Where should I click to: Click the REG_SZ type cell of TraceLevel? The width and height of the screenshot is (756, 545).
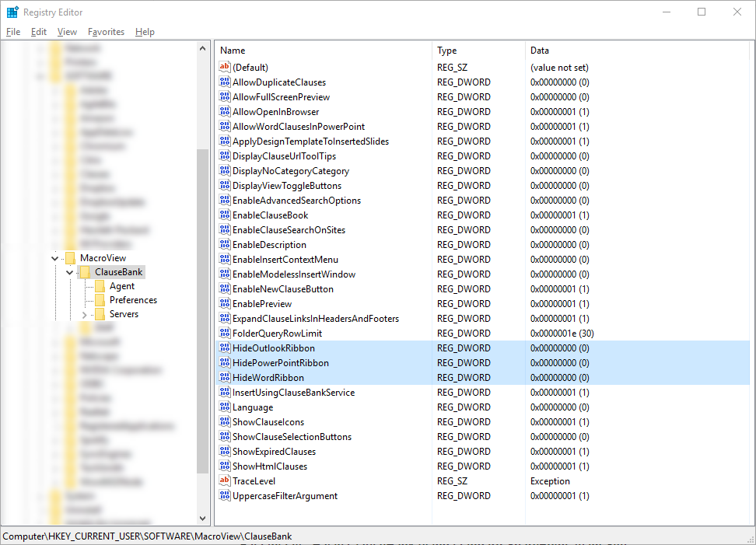tap(452, 481)
